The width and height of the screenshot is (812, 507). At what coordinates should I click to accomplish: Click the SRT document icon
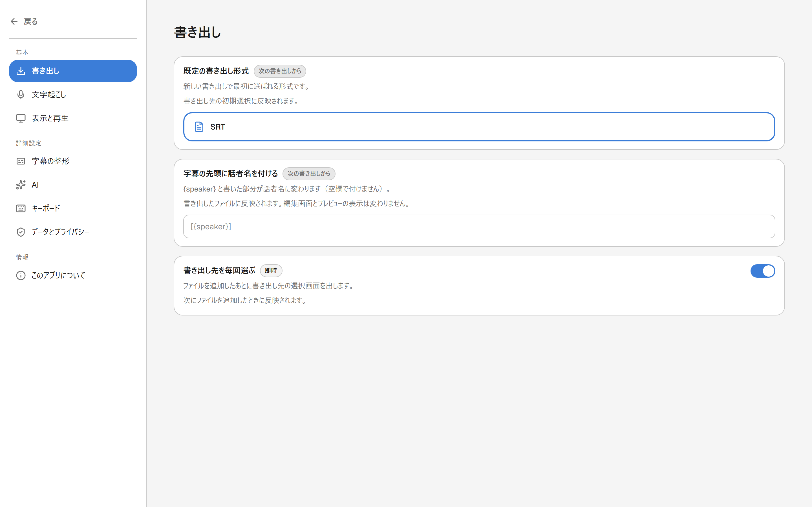(199, 127)
